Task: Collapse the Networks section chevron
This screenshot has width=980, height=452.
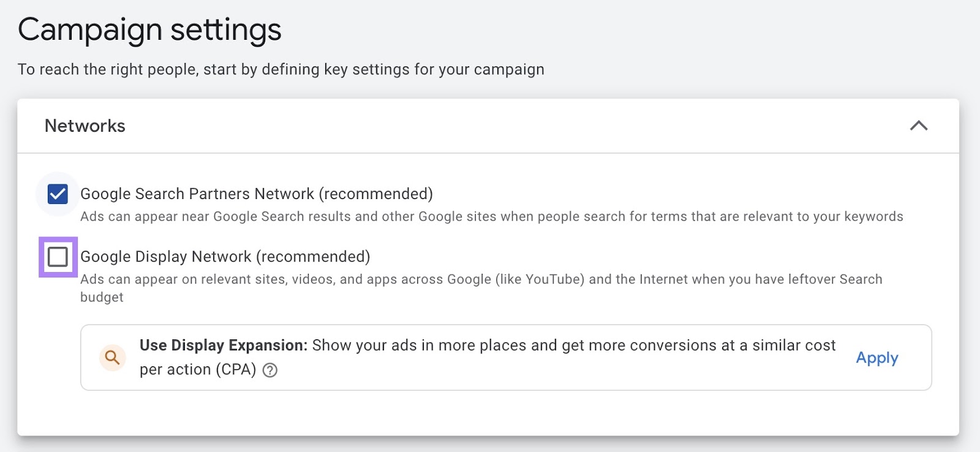Action: 918,126
